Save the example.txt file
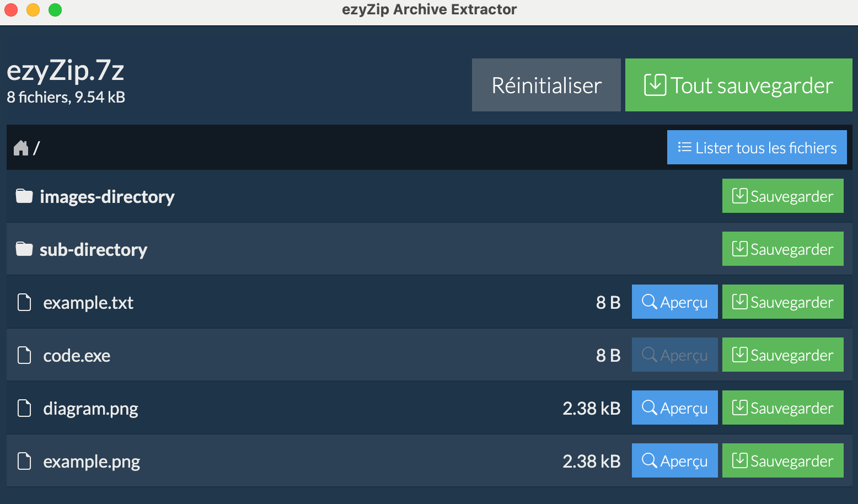 (783, 302)
